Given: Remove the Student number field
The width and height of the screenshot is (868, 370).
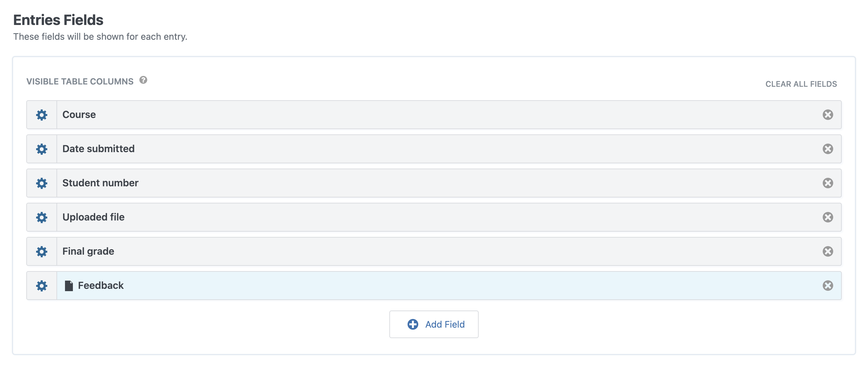Looking at the screenshot, I should 828,183.
